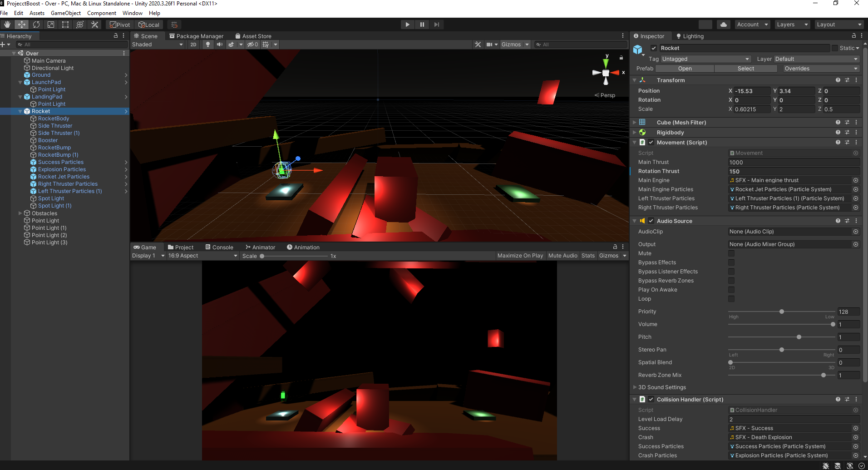
Task: Select the Move tool
Action: 21,25
